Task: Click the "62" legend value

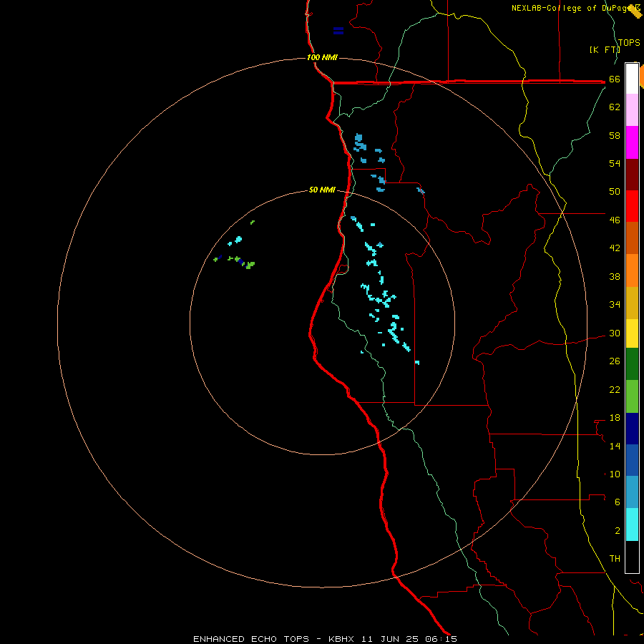Action: 615,107
